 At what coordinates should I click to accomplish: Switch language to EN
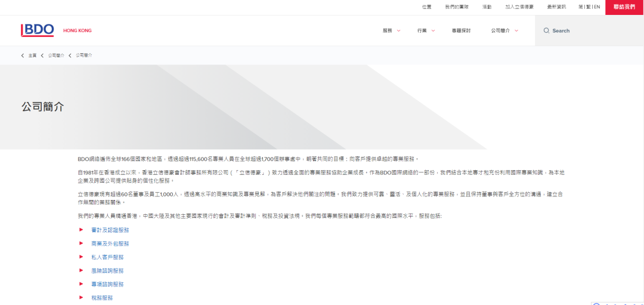click(x=596, y=7)
